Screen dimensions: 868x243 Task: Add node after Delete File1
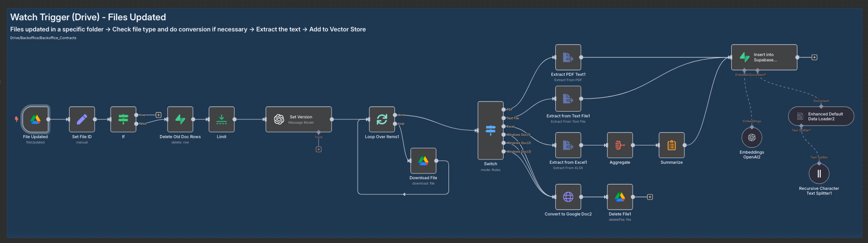650,197
